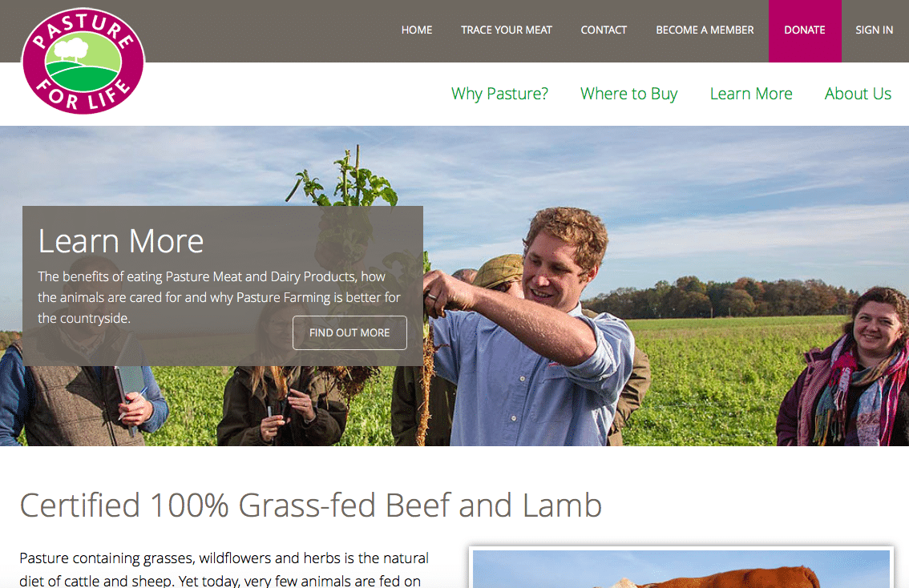This screenshot has width=909, height=588.
Task: Click the man holding the plant
Action: click(533, 330)
